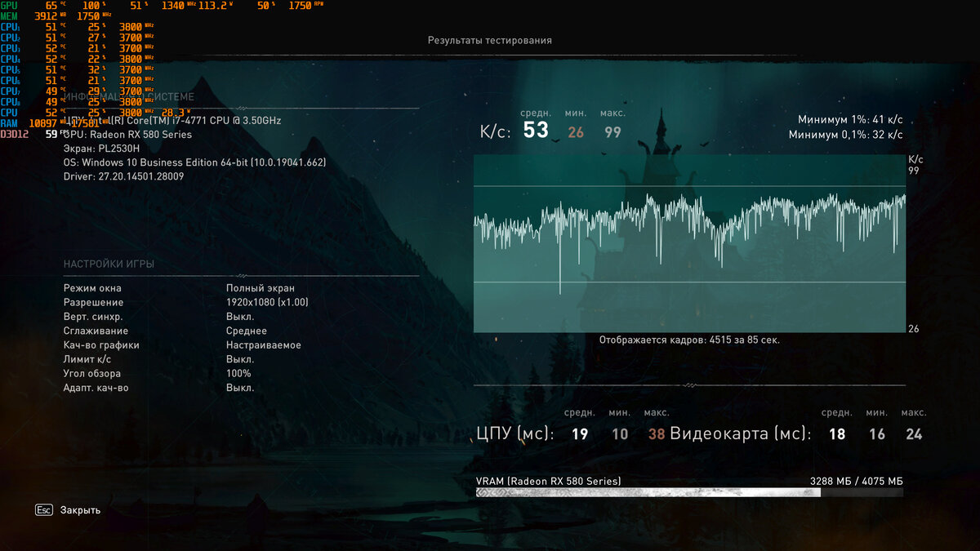Click the 'Минимум 0,1%: 32 к/с' line
Image resolution: width=980 pixels, height=551 pixels.
[846, 135]
